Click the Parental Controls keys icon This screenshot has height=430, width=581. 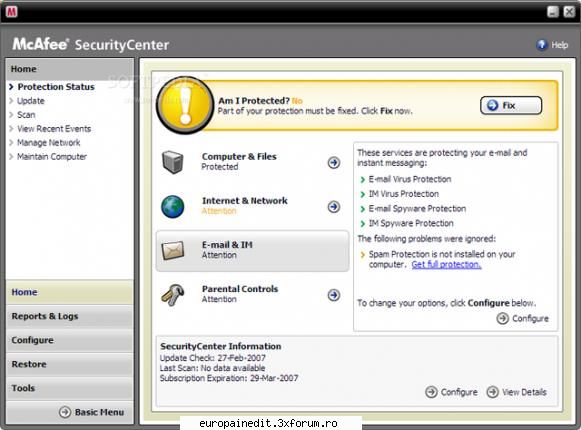click(x=173, y=295)
